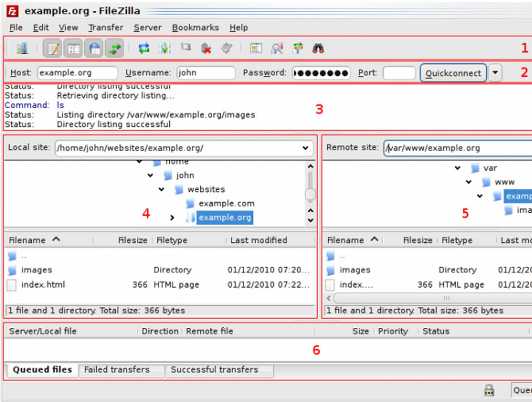Open the Site Manager toolbar icon
Screen dimensions: 532x402
22,49
